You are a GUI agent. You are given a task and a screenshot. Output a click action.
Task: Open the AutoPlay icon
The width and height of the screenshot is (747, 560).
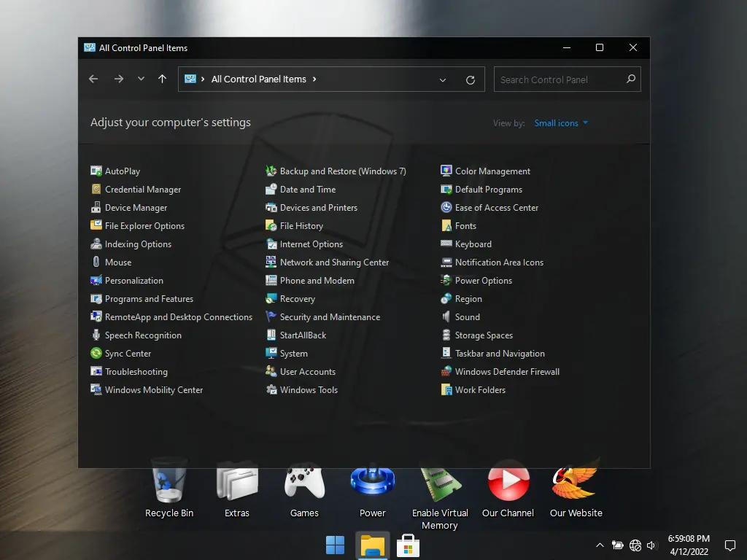coord(96,171)
